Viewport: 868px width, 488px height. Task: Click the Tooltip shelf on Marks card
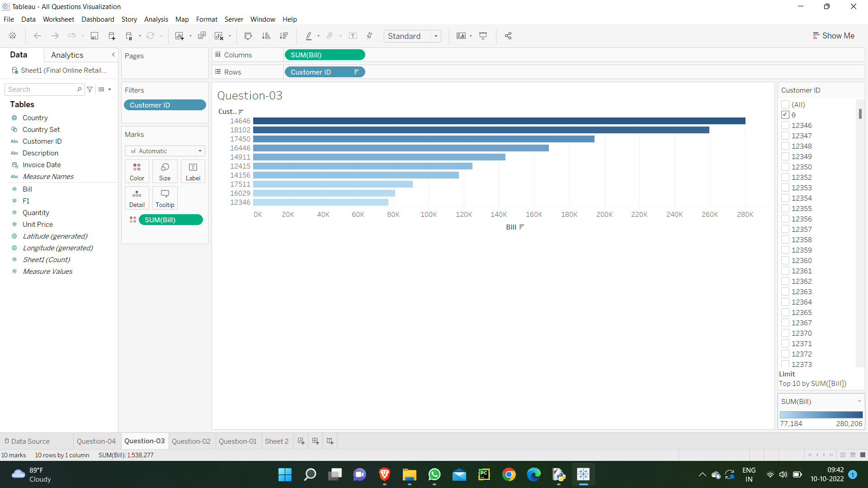pos(165,197)
